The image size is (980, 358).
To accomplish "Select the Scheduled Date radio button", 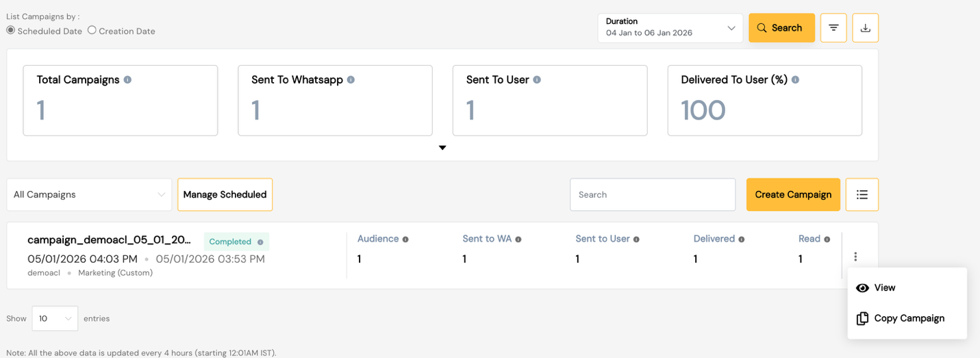I will (11, 31).
